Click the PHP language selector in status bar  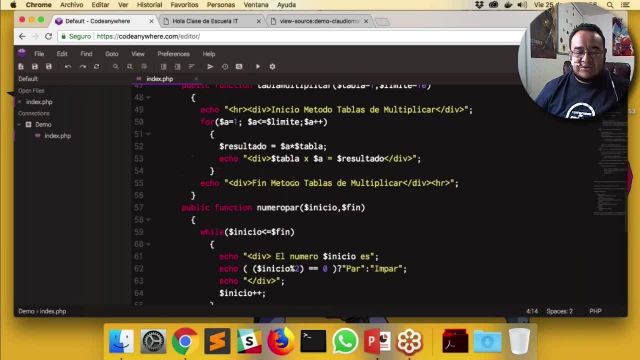[x=595, y=311]
